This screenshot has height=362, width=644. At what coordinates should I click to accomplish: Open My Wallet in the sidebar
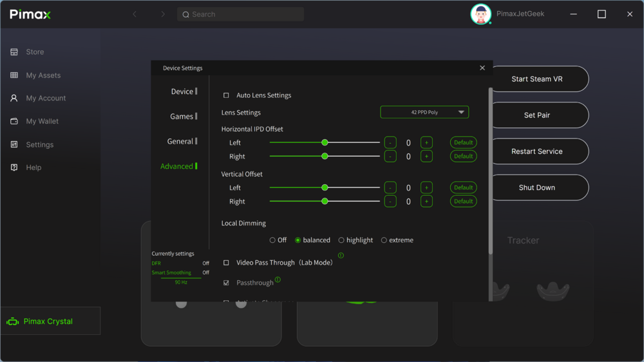pos(43,121)
